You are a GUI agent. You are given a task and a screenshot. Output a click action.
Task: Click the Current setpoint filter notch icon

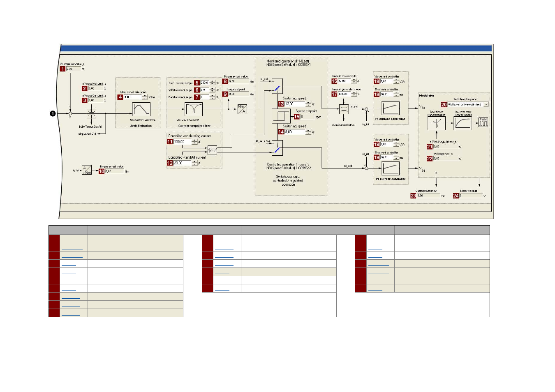click(x=193, y=110)
